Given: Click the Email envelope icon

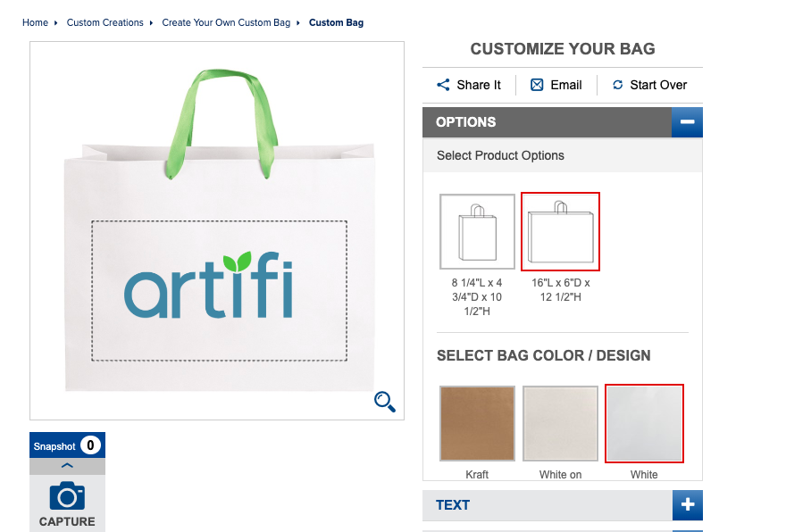Looking at the screenshot, I should tap(535, 85).
